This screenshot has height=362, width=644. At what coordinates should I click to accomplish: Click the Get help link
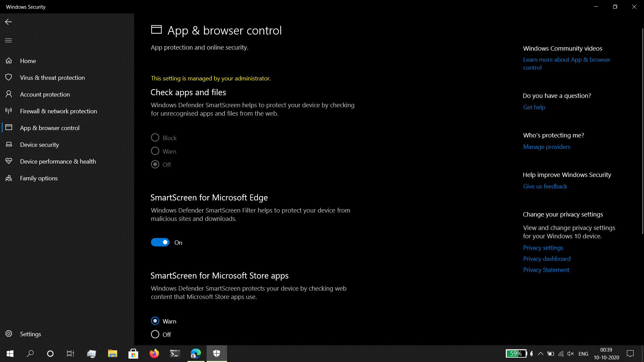tap(534, 107)
